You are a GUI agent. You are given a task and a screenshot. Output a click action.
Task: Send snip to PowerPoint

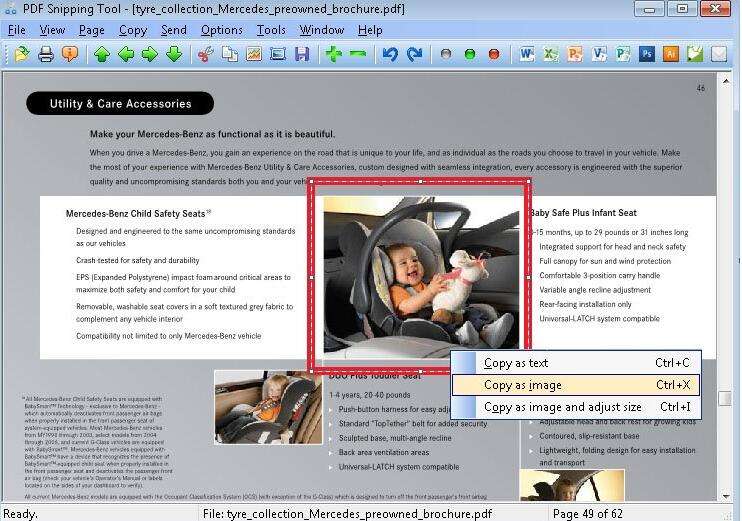click(574, 54)
